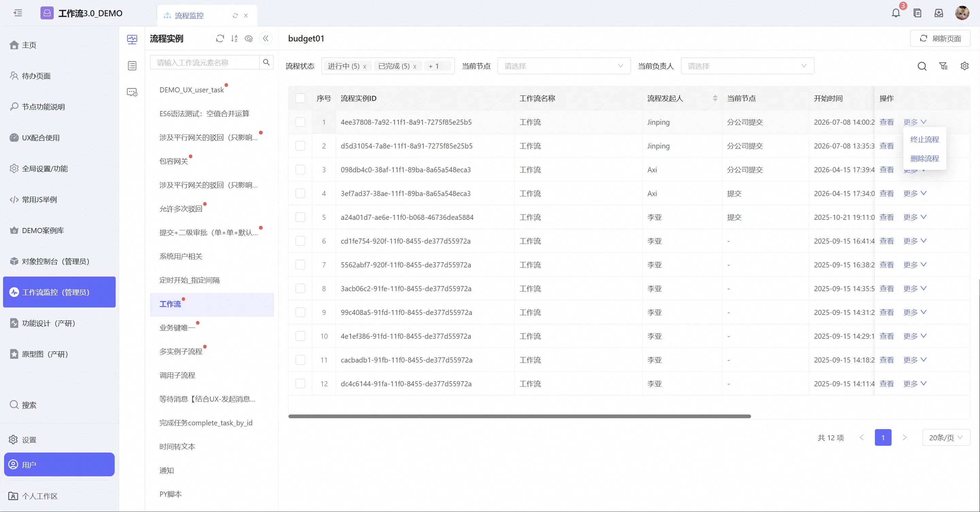The image size is (980, 512).
Task: Select the checkbox of row 12
Action: pos(300,384)
